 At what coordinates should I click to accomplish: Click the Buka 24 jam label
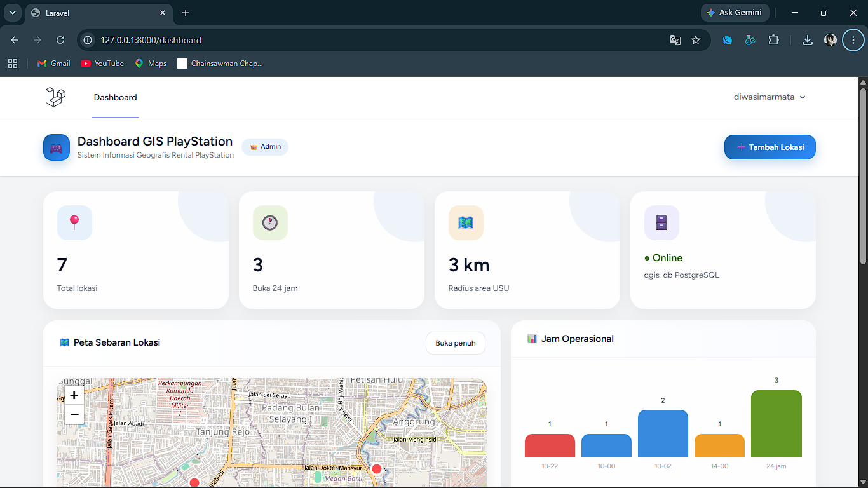click(275, 288)
